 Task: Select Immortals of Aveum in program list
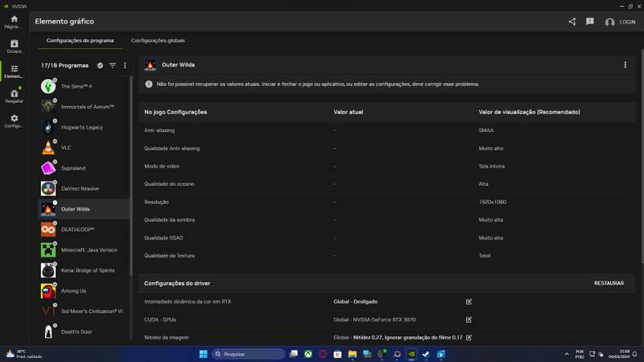[x=85, y=107]
